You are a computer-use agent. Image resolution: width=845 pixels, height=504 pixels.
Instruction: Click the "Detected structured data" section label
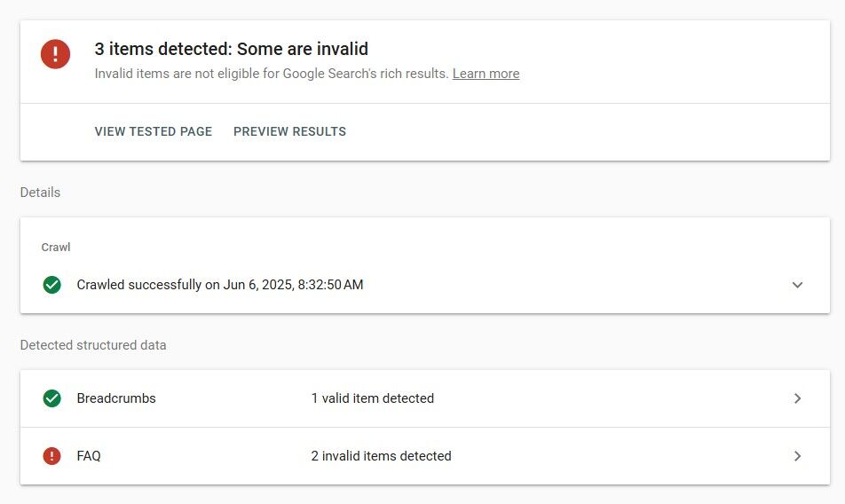tap(93, 344)
